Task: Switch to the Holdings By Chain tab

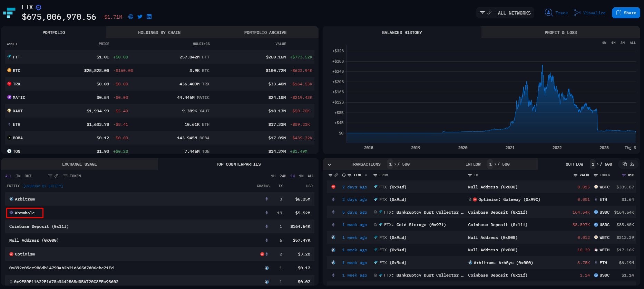Action: coord(159,32)
